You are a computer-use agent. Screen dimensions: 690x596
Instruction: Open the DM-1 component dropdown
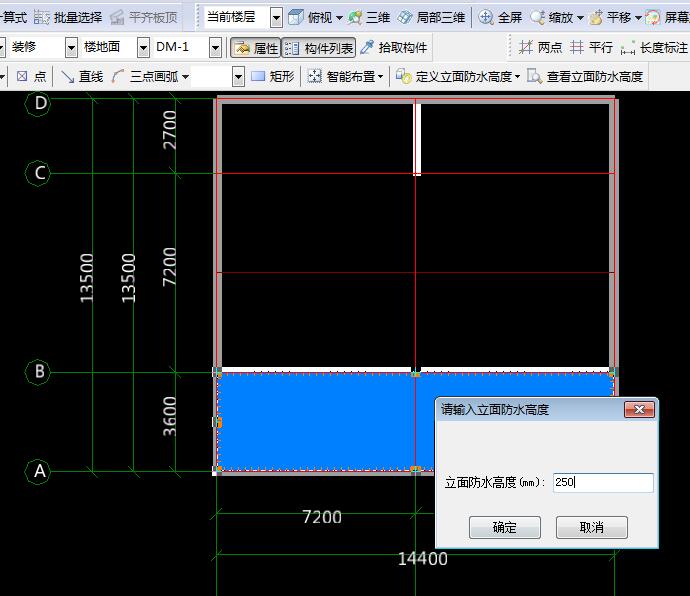(215, 48)
